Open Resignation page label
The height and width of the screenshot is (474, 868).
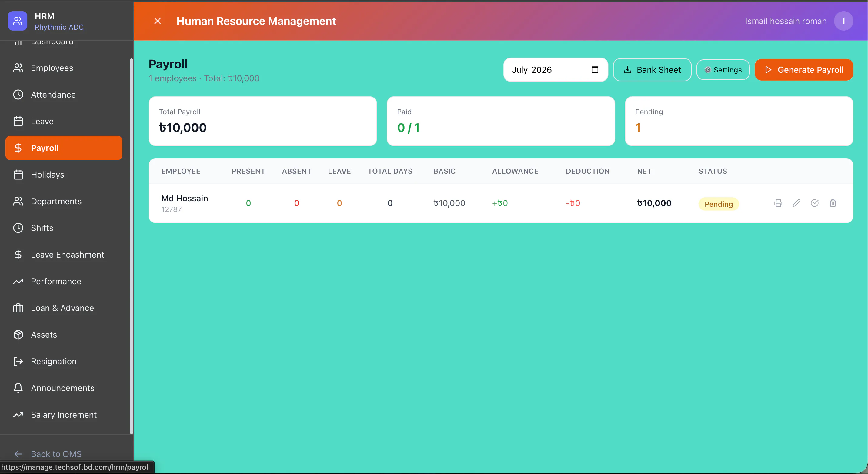tap(54, 361)
